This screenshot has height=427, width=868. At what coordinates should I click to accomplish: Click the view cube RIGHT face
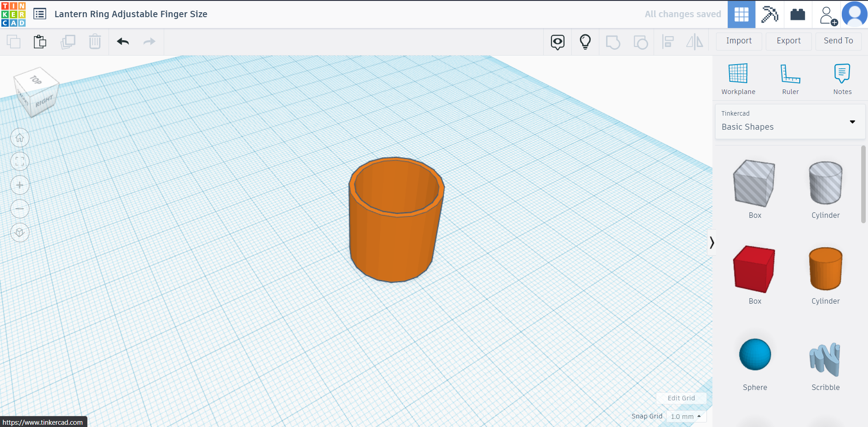pos(44,101)
